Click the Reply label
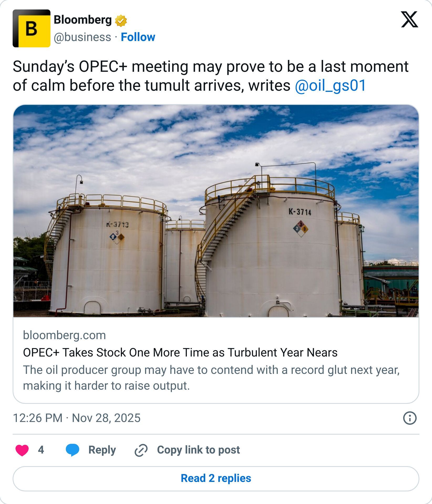The height and width of the screenshot is (504, 432). (102, 450)
